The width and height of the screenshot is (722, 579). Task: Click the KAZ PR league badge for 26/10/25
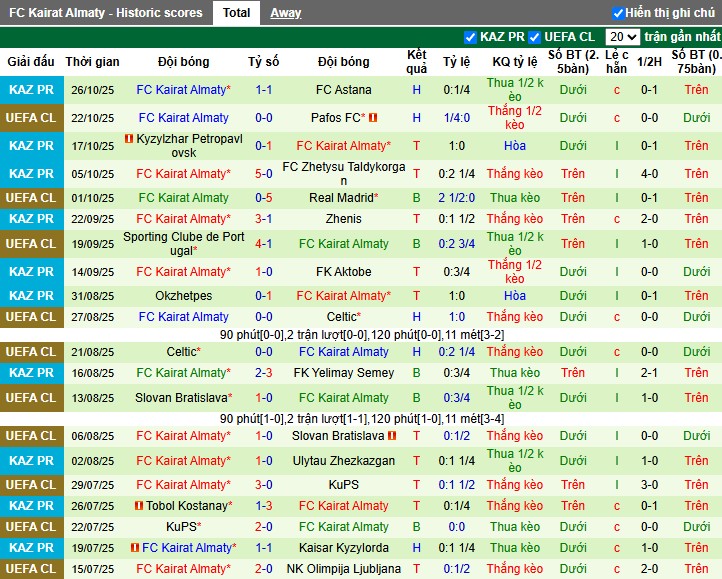coord(32,90)
